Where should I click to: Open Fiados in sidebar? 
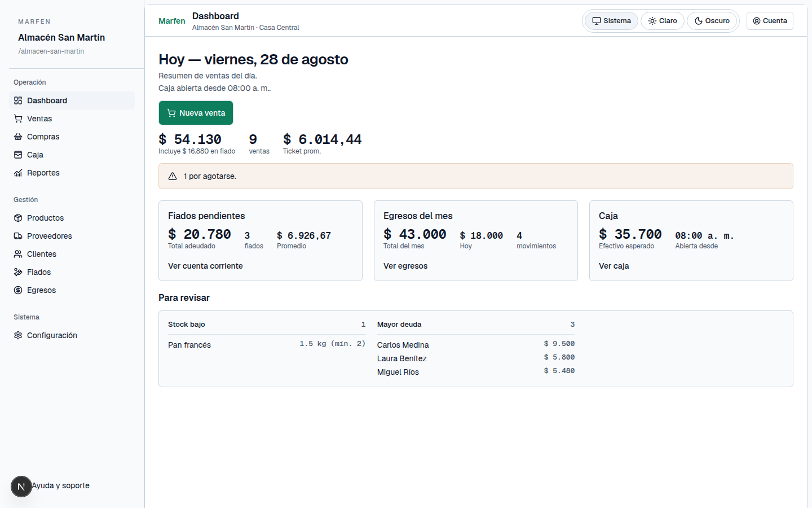(x=72, y=272)
